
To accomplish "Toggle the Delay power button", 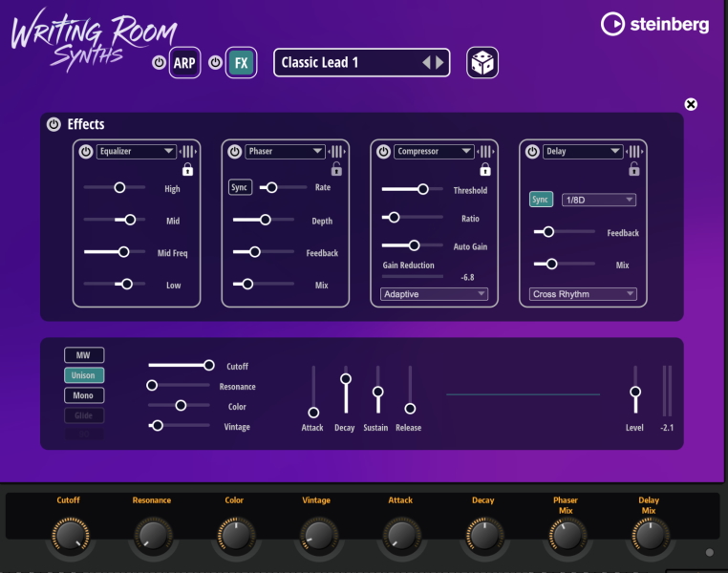I will pyautogui.click(x=532, y=152).
